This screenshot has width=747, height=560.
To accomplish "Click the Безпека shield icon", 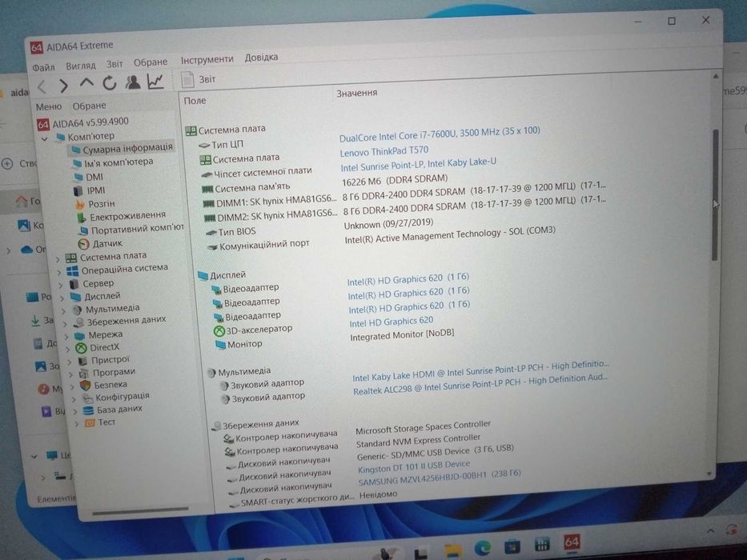I will pos(86,386).
